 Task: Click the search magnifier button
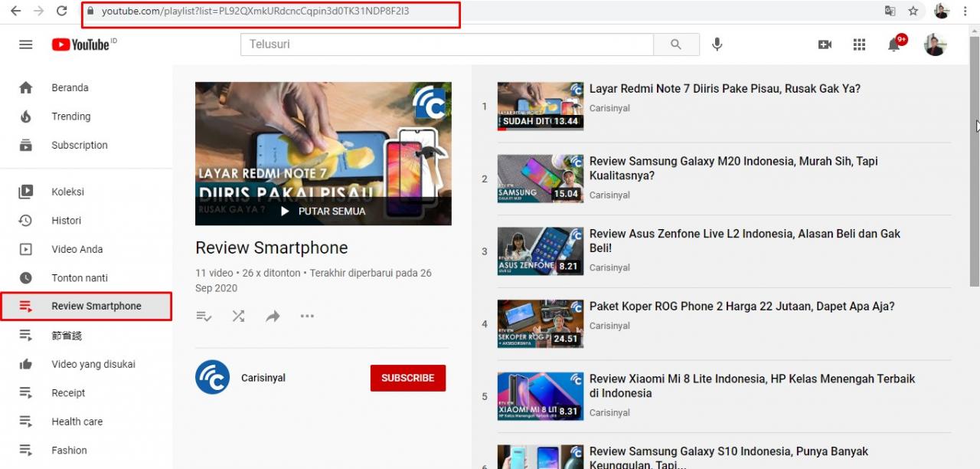(676, 44)
